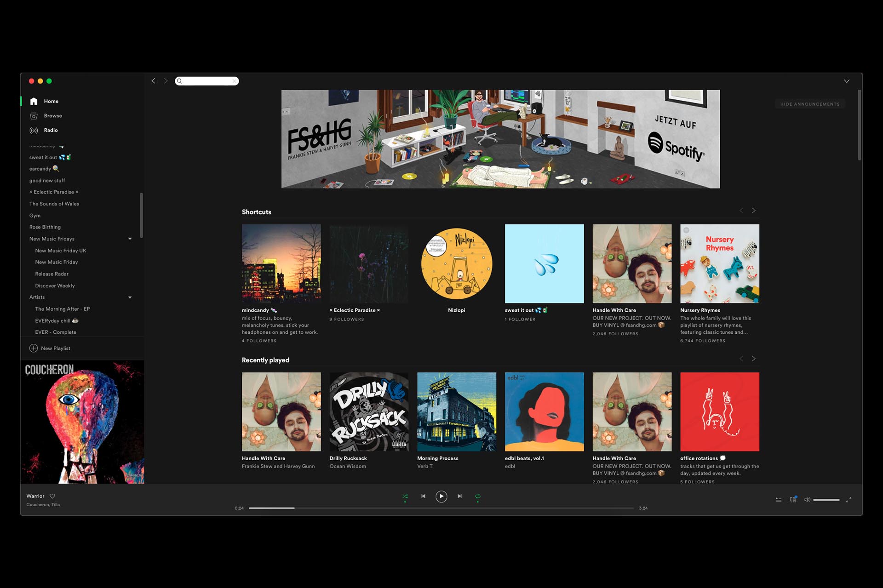Go forward with the right navigation arrow

click(166, 81)
